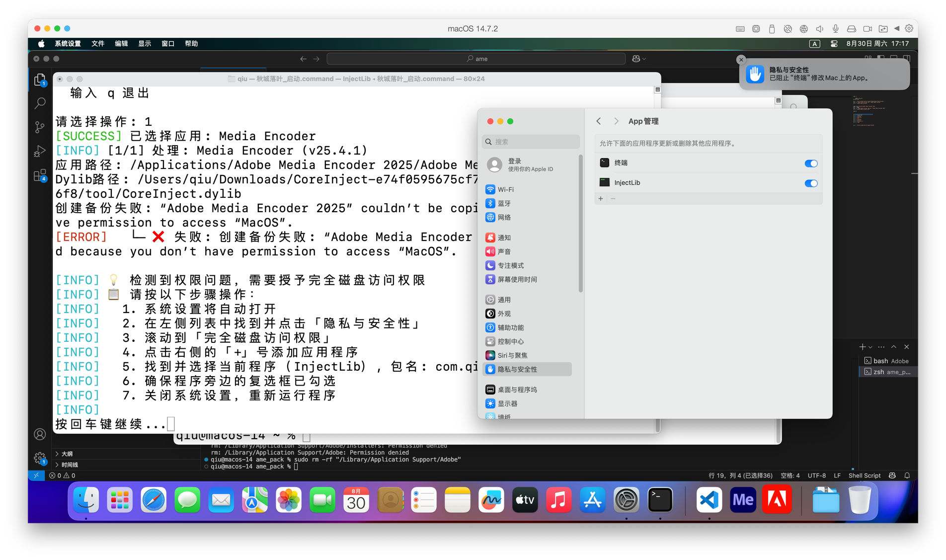This screenshot has width=946, height=560.
Task: Click the System Settings search field
Action: coord(532,142)
